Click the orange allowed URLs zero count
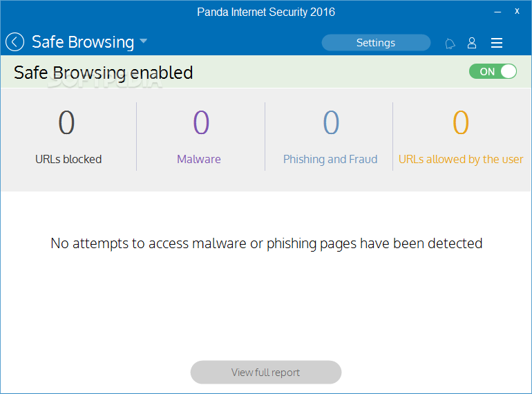 (x=461, y=122)
